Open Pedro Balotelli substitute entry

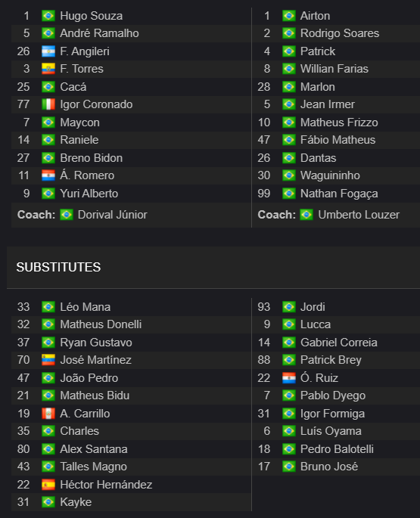point(337,449)
